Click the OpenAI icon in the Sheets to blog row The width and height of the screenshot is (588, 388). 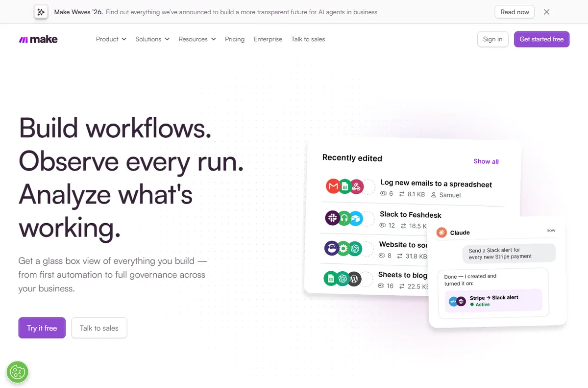click(x=343, y=279)
